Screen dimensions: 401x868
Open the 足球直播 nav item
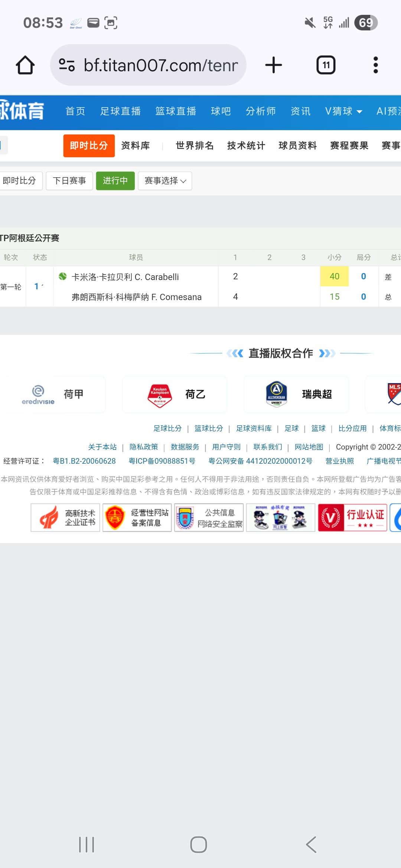pyautogui.click(x=120, y=111)
